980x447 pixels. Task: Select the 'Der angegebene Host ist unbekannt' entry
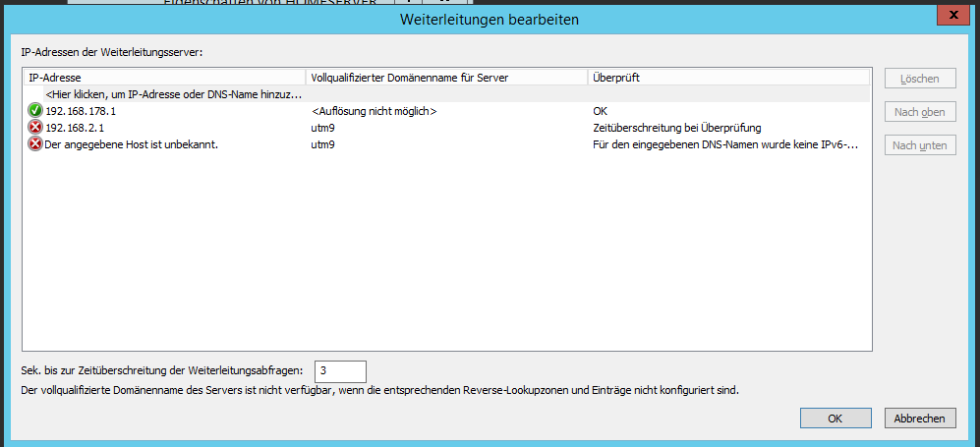coord(131,144)
